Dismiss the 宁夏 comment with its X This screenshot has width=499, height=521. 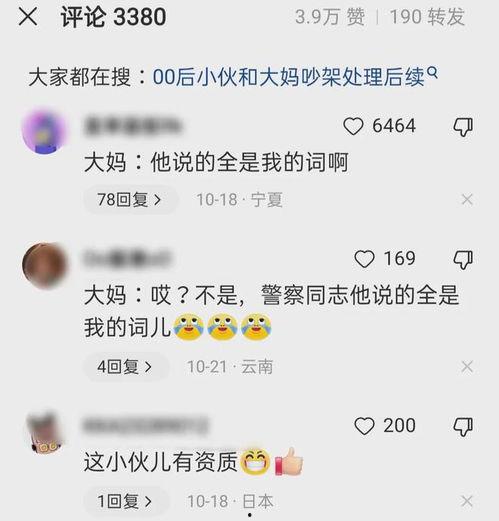coord(467,200)
